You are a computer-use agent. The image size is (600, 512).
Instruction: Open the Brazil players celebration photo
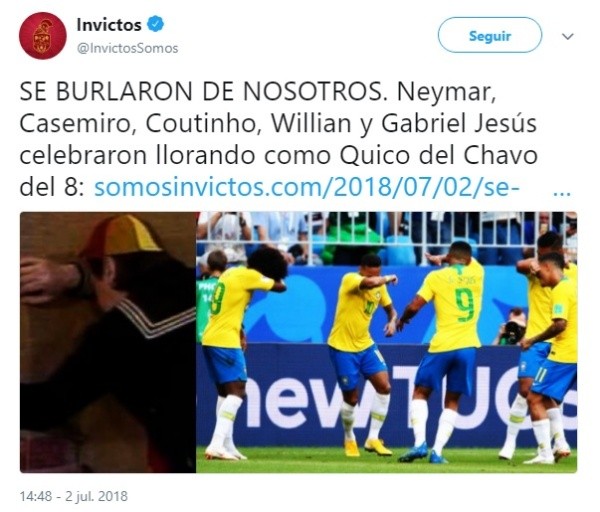[386, 342]
